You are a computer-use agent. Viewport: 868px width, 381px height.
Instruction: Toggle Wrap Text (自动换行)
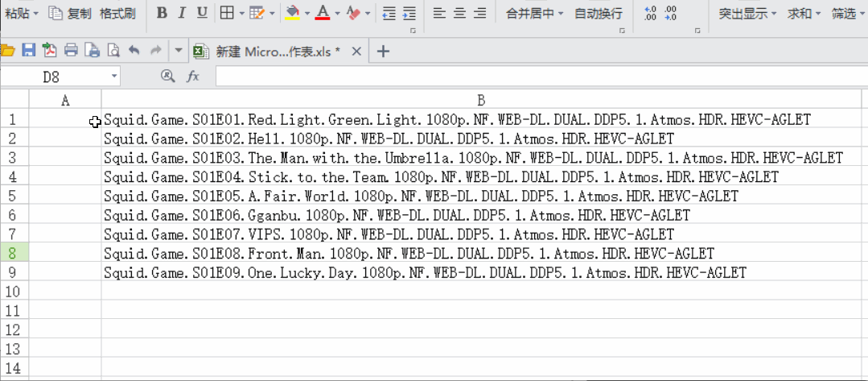(598, 14)
